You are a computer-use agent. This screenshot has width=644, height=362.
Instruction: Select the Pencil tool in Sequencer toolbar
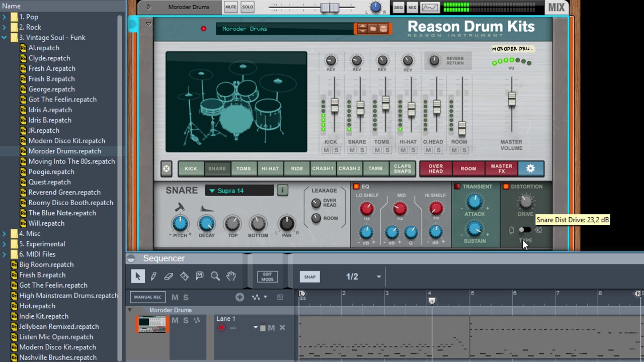coord(153,276)
